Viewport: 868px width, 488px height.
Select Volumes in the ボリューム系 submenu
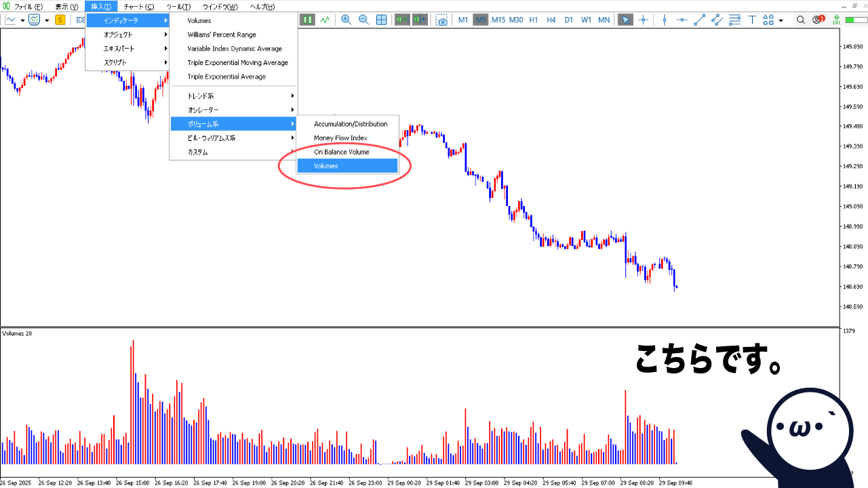click(x=347, y=166)
